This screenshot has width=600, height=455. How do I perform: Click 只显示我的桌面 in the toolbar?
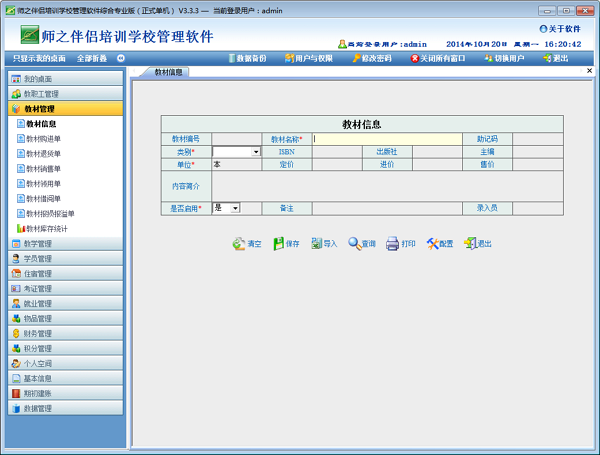click(x=39, y=58)
